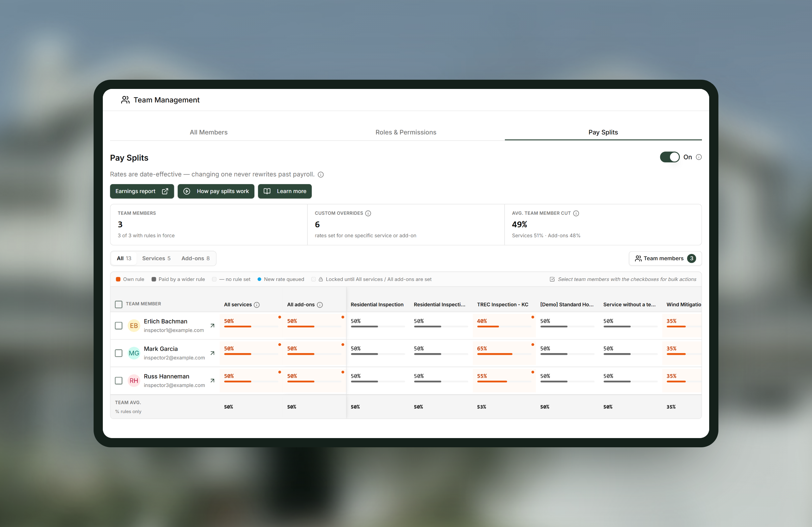Open Russ Hanneman's profile arrow icon
Screen dimensions: 812x527
(x=212, y=380)
